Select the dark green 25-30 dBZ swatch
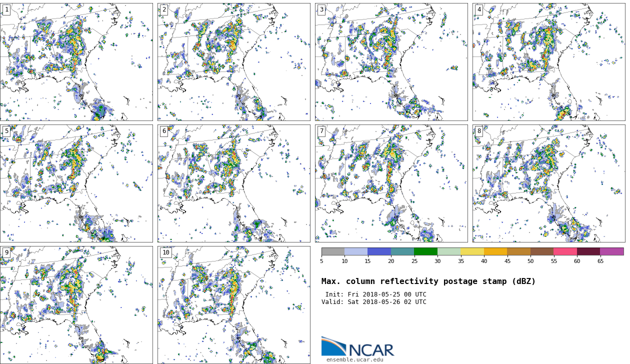 click(425, 251)
